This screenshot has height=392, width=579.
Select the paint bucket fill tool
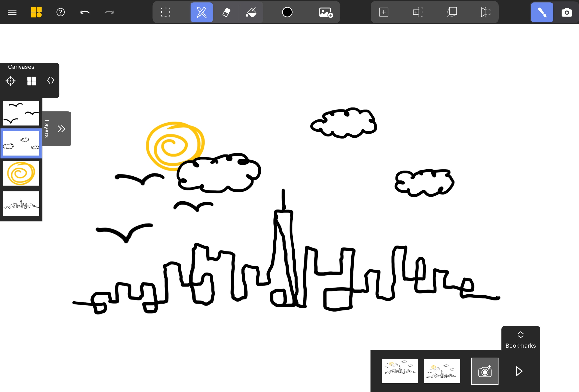pyautogui.click(x=251, y=12)
